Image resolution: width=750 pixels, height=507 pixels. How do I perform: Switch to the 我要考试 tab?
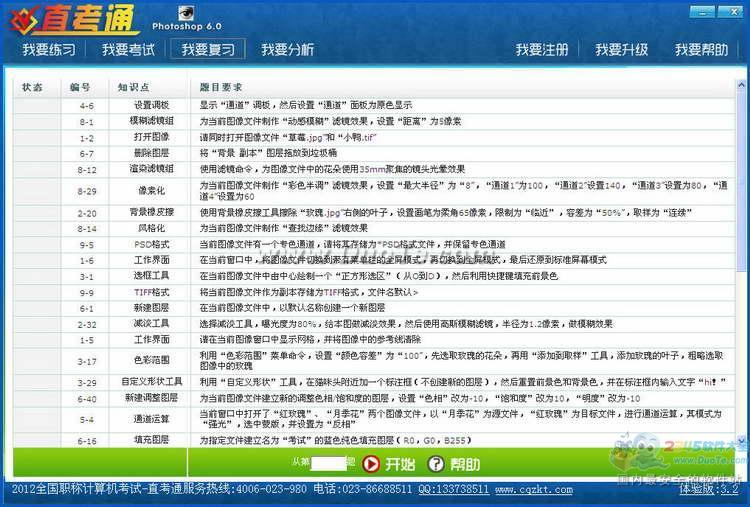pyautogui.click(x=128, y=49)
